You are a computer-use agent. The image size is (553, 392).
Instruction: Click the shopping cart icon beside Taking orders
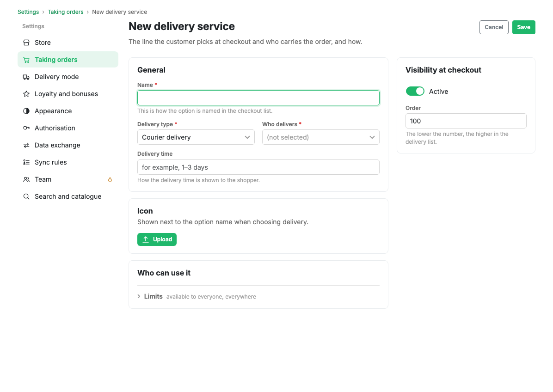tap(26, 60)
